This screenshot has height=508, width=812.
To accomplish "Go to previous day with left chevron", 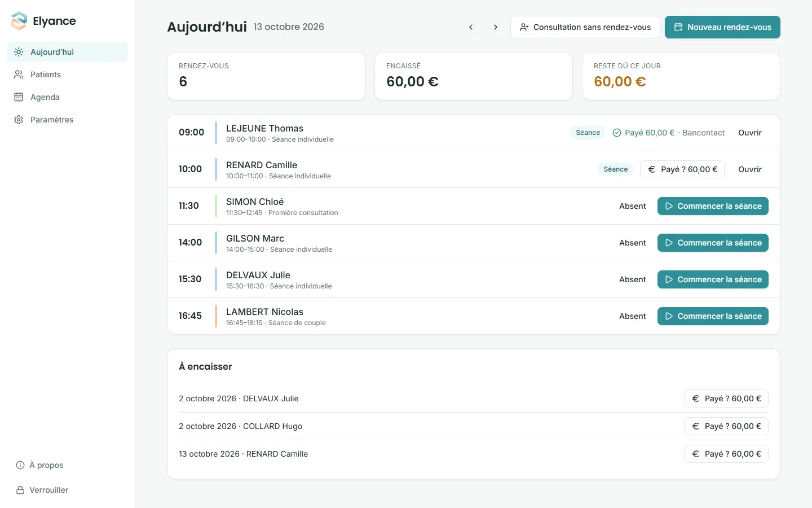I will pos(471,27).
